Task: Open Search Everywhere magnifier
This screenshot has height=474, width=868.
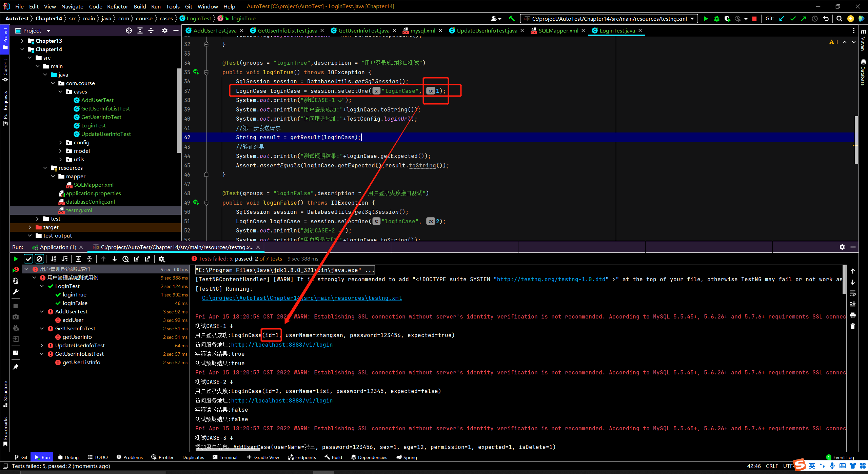Action: 839,19
